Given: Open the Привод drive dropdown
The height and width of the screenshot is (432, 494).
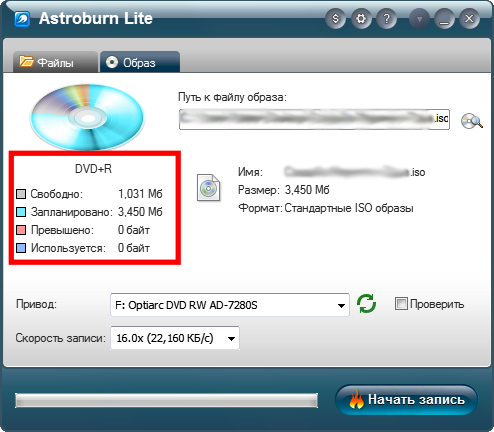Looking at the screenshot, I should point(230,305).
